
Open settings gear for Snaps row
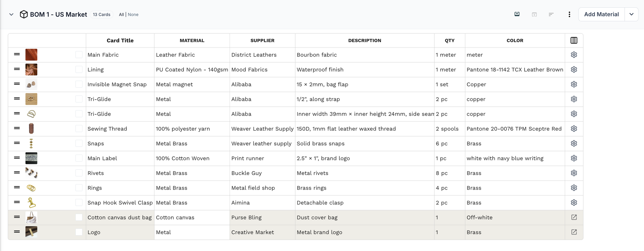[x=574, y=143]
